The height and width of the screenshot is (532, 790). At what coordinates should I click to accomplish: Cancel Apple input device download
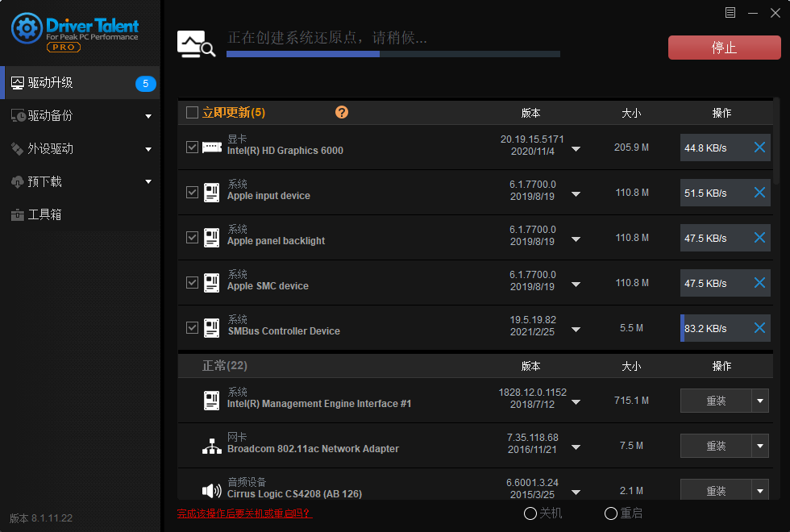point(759,193)
